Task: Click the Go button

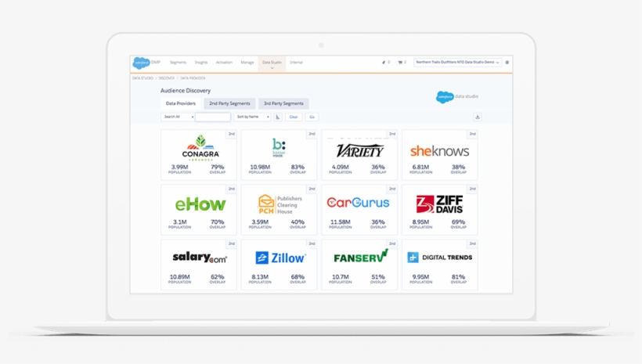Action: [312, 117]
